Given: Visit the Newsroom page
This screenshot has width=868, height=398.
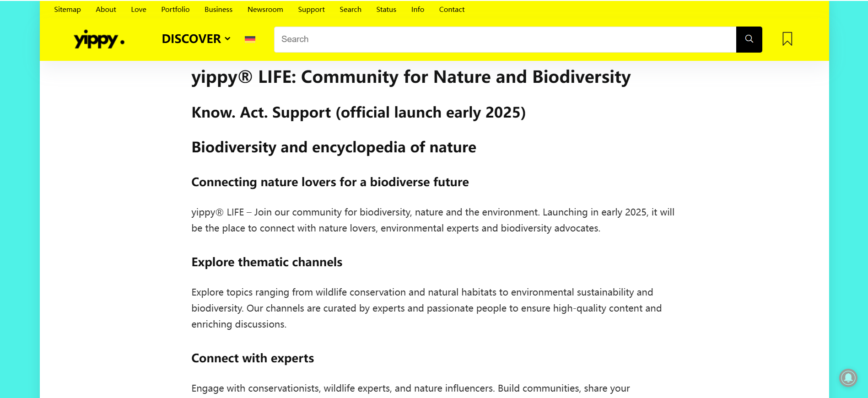Looking at the screenshot, I should 265,9.
